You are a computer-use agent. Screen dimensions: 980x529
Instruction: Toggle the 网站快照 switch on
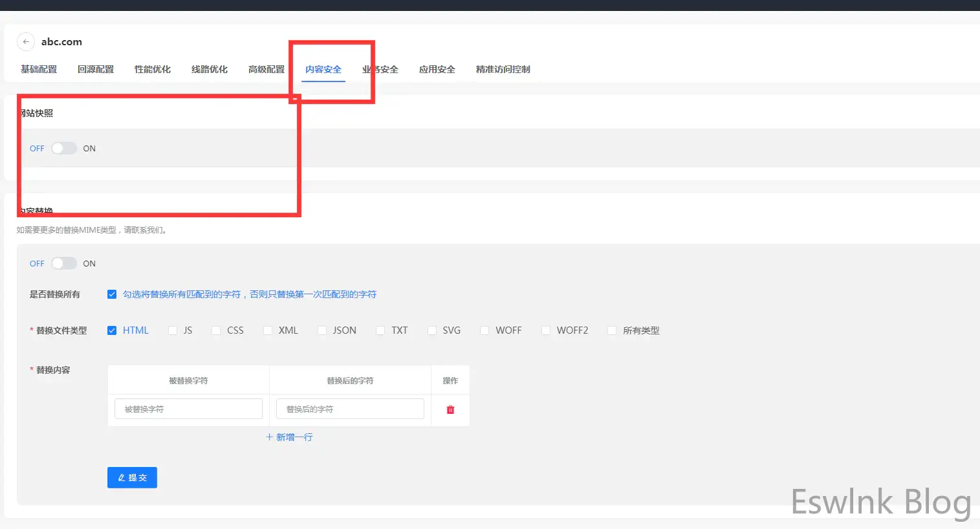click(x=63, y=148)
